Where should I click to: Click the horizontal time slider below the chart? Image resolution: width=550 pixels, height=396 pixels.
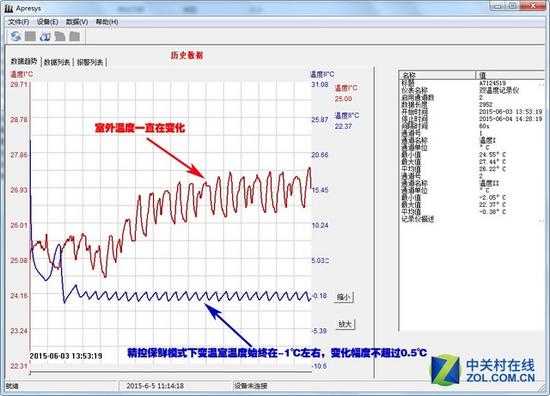point(171,372)
